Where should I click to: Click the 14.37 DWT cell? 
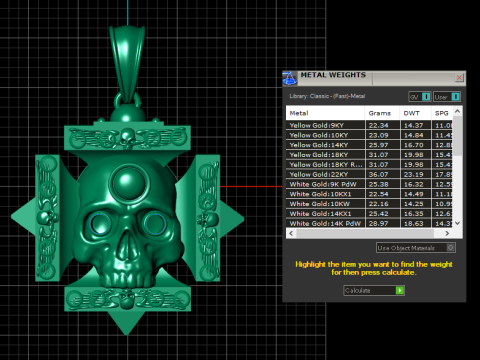416,125
